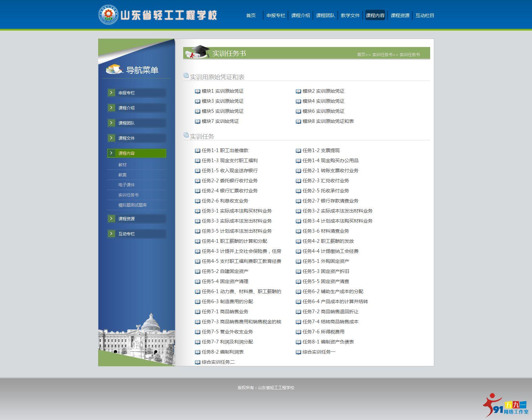Screen dimensions: 532x420
Task: Click book icon beside 任务7-1 商品销售业务
Action: [198, 312]
